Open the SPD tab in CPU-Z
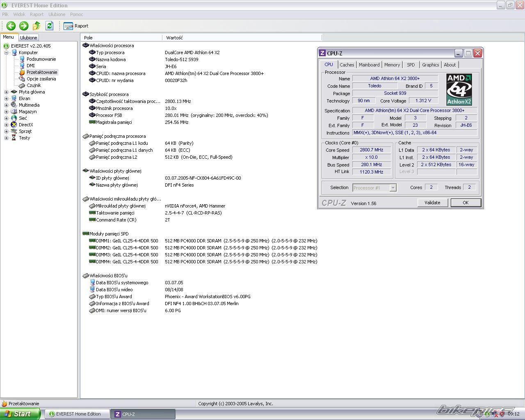Image resolution: width=525 pixels, height=420 pixels. click(x=411, y=65)
